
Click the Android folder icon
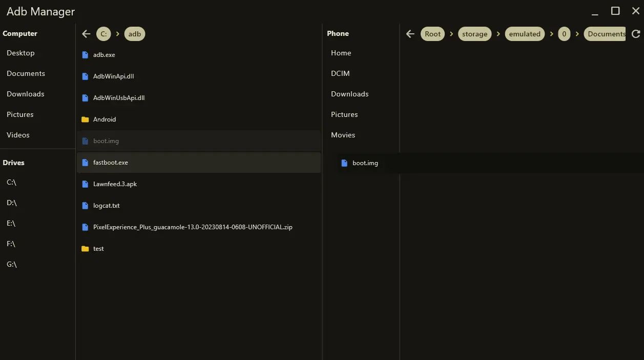pos(85,119)
